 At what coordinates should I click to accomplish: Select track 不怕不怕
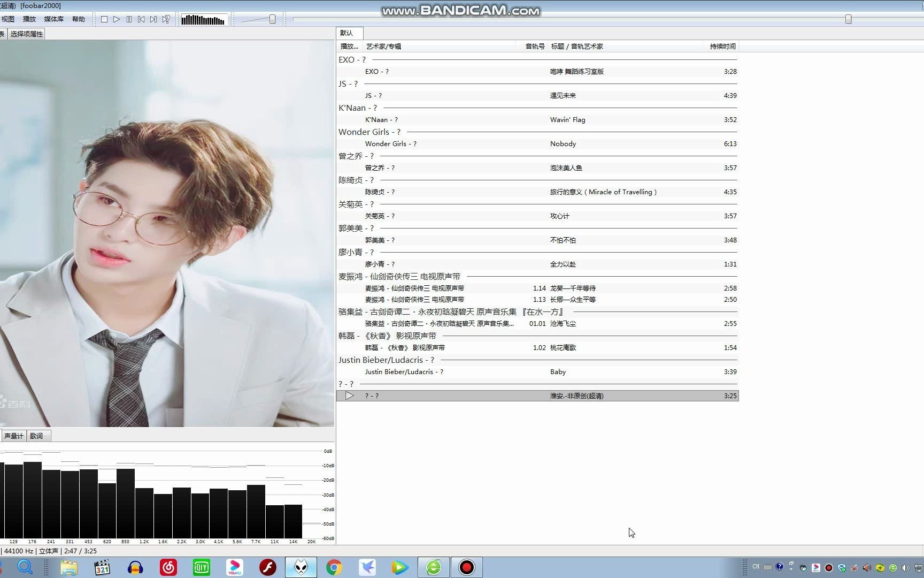tap(537, 240)
